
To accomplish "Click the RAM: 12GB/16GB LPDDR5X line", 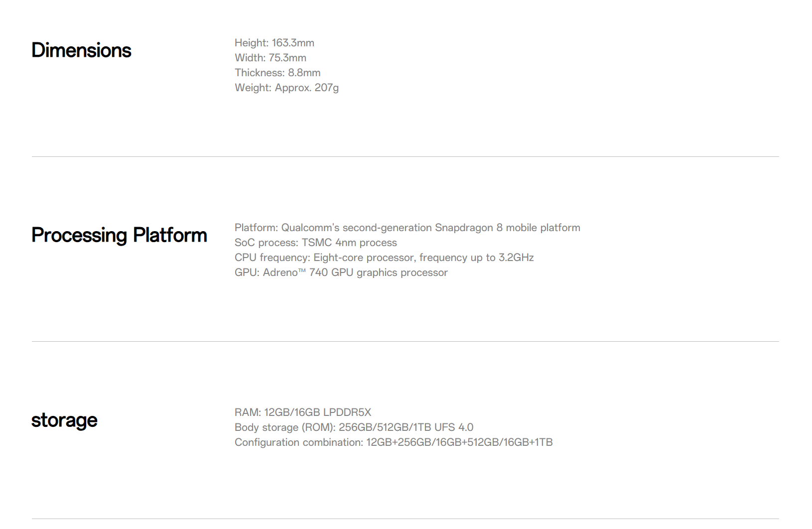I will [303, 412].
